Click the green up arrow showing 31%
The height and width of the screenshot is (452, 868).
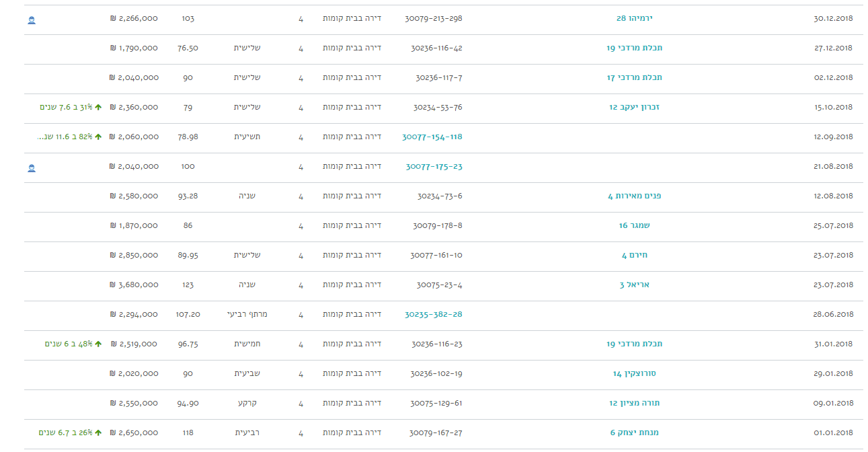pyautogui.click(x=98, y=108)
